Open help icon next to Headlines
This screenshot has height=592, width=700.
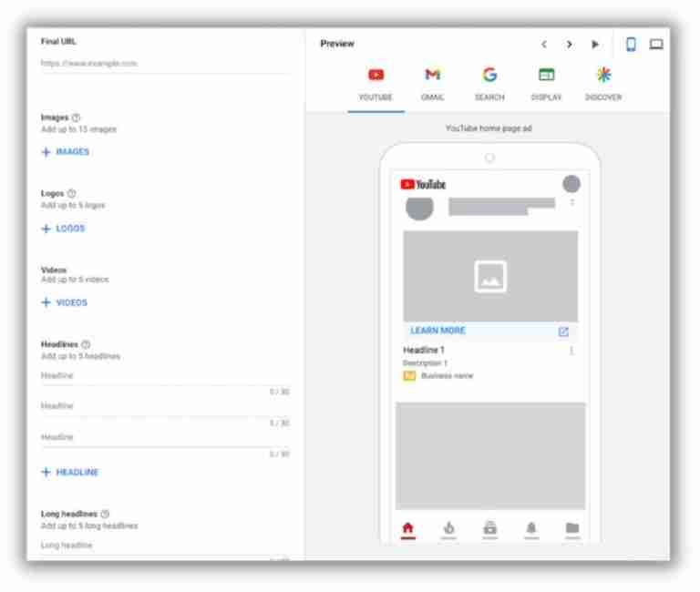tap(86, 344)
